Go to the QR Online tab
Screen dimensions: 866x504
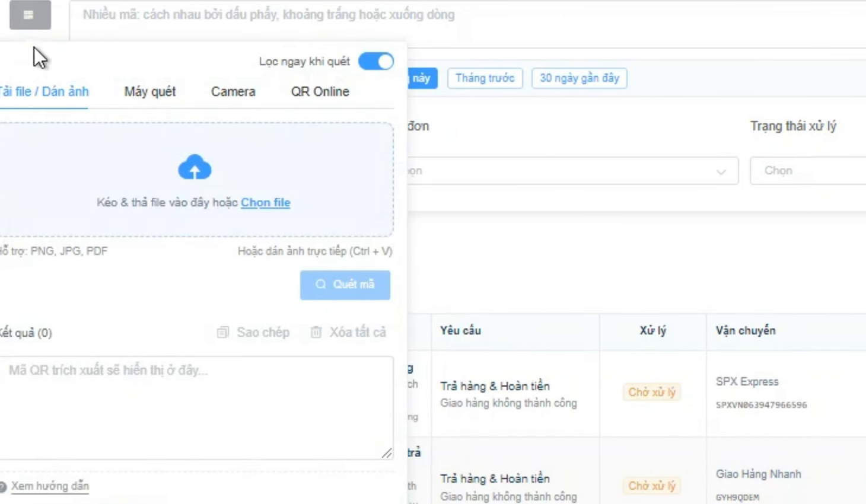pyautogui.click(x=320, y=92)
